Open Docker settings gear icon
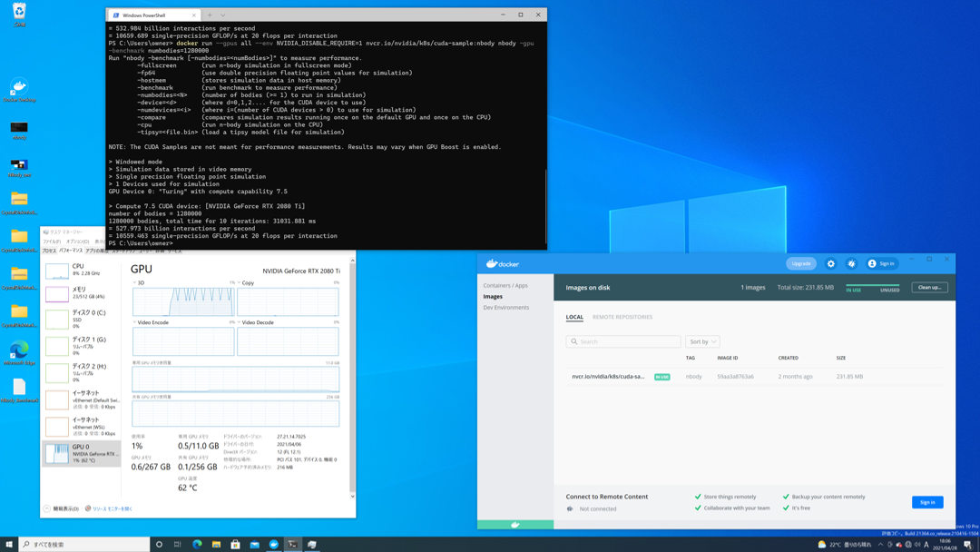The width and height of the screenshot is (980, 552). [830, 264]
